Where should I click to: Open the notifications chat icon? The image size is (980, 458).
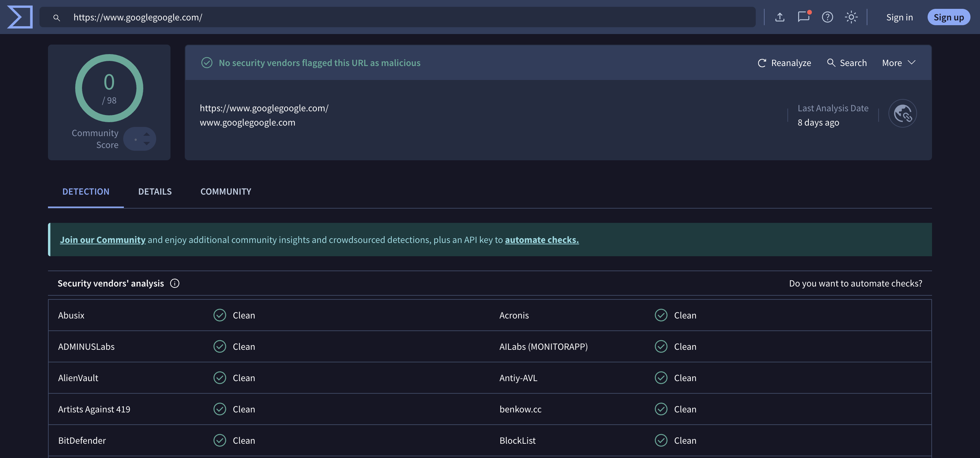point(803,17)
